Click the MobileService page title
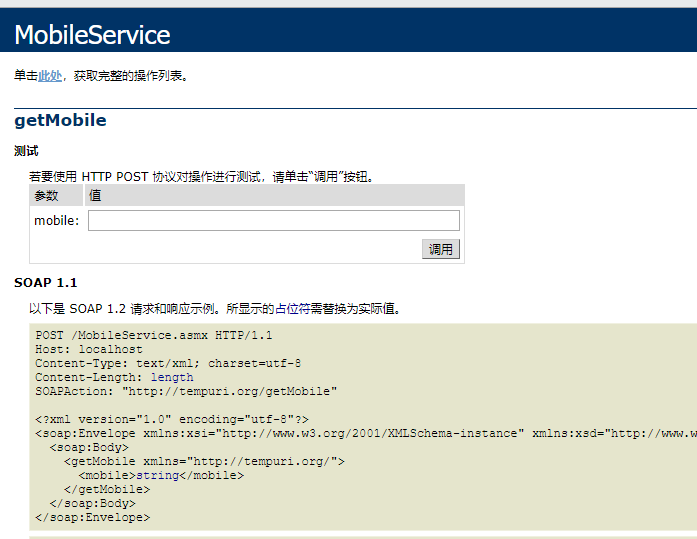 92,35
